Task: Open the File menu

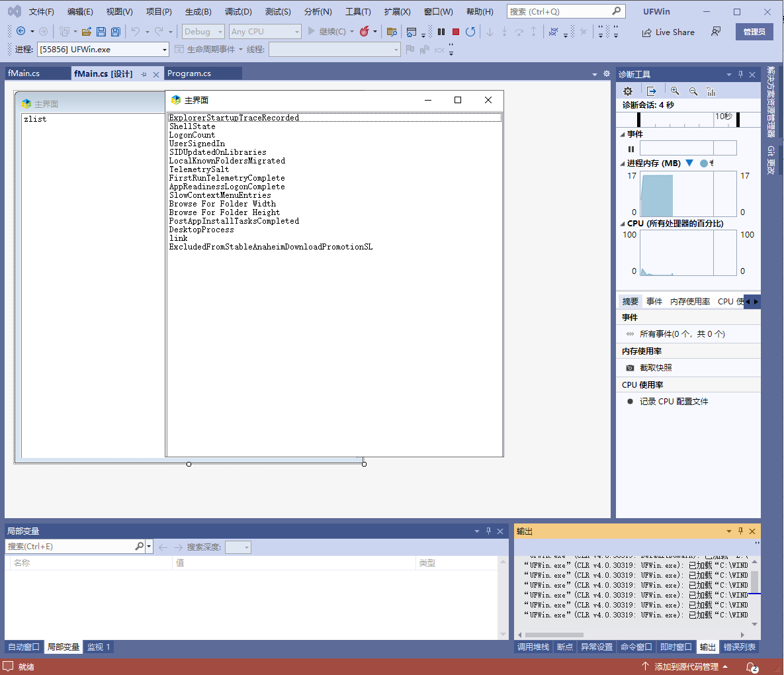Action: click(41, 11)
